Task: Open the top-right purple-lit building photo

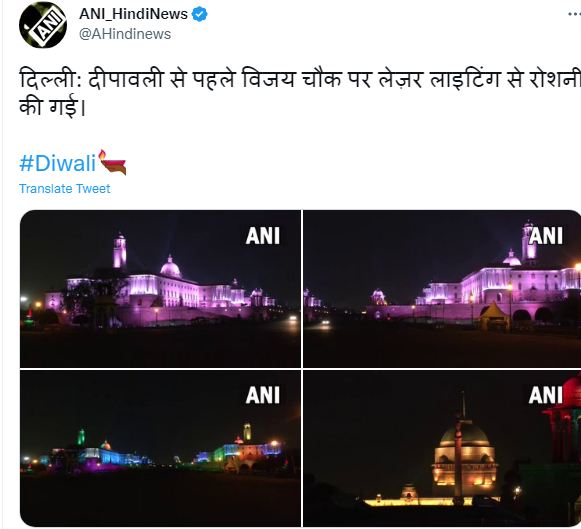Action: tap(442, 289)
